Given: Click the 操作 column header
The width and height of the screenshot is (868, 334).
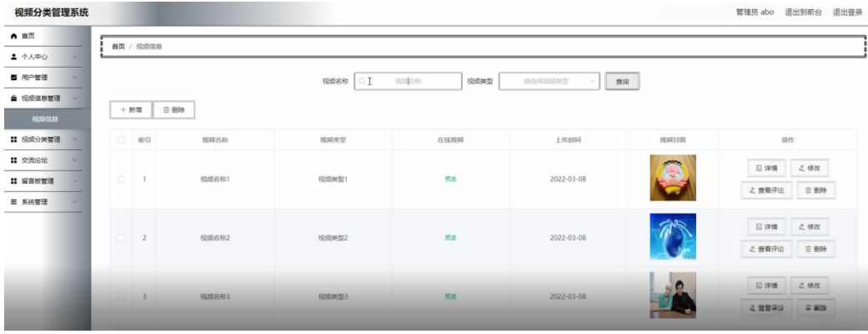Looking at the screenshot, I should (788, 140).
